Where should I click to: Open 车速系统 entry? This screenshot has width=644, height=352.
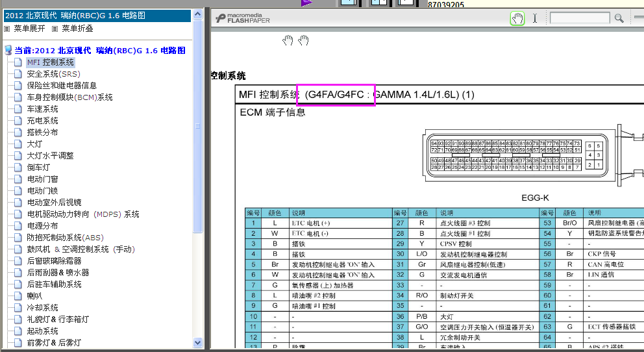coord(42,109)
